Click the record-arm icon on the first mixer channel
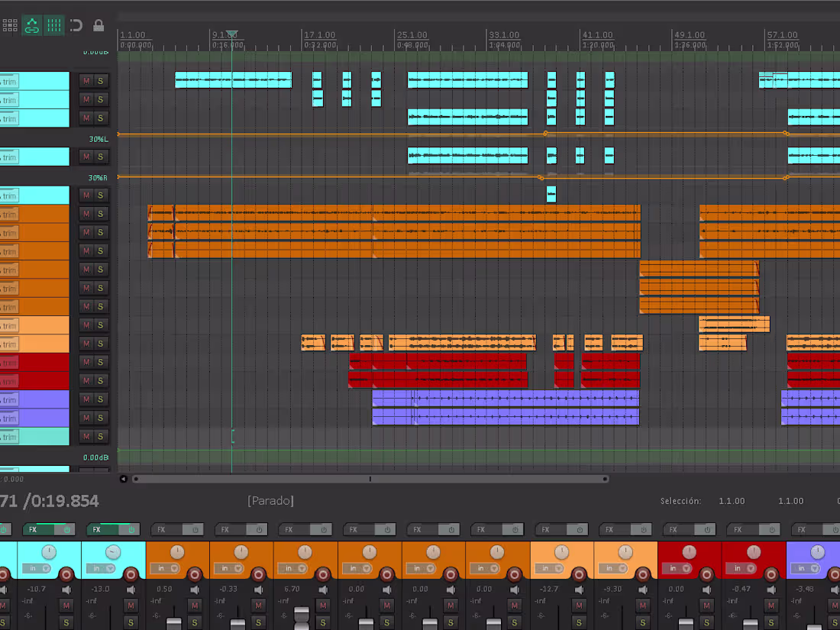Image resolution: width=840 pixels, height=630 pixels. [x=66, y=575]
